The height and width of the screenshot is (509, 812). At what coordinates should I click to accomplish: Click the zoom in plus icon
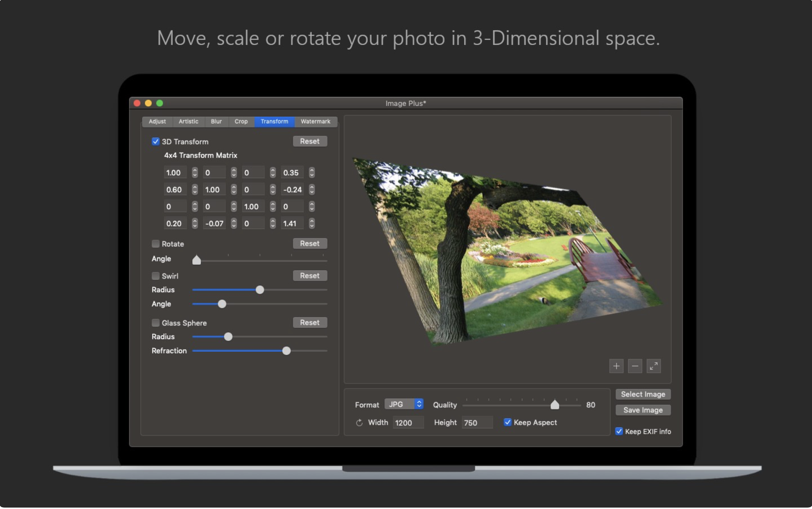pos(616,366)
